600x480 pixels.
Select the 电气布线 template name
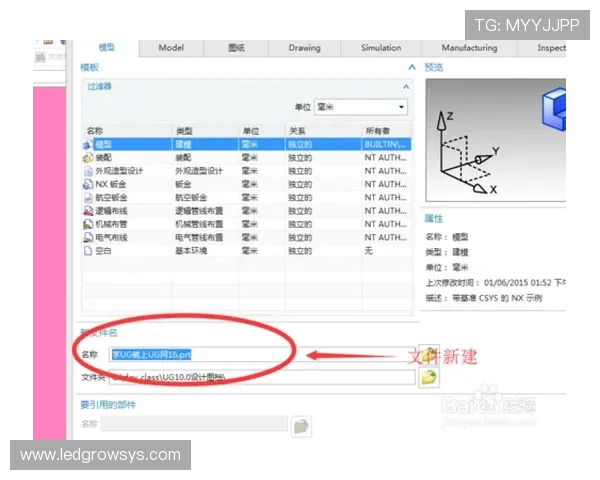coord(111,238)
